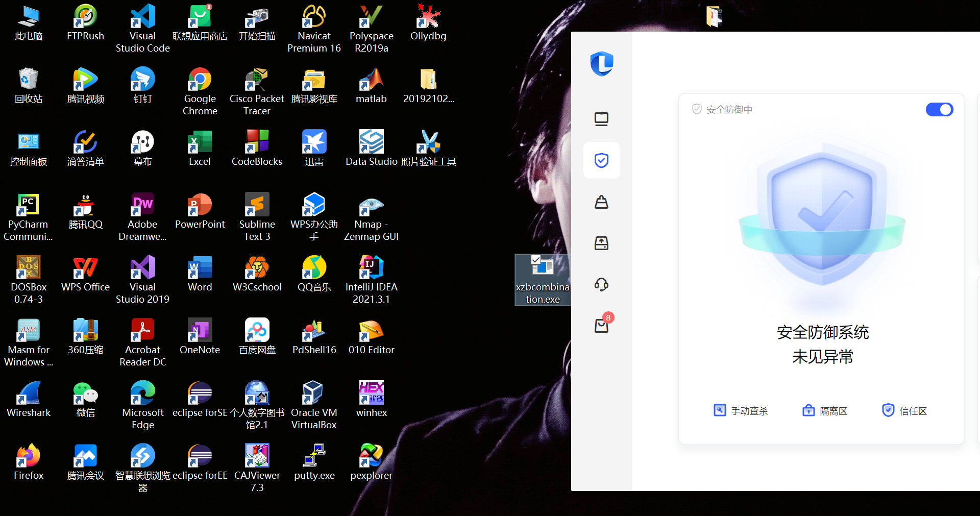Select the Microsoft Edge shortcut
This screenshot has height=516, width=980.
pyautogui.click(x=142, y=405)
